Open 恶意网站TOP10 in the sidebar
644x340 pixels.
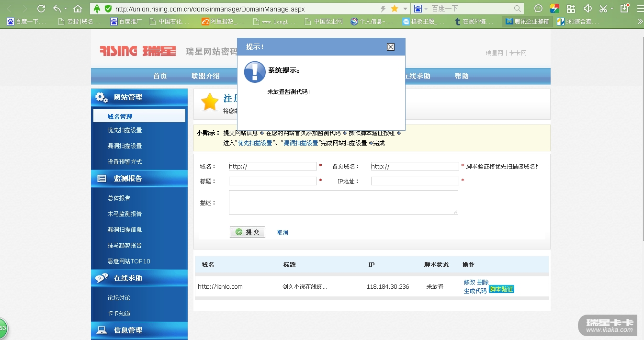[129, 261]
